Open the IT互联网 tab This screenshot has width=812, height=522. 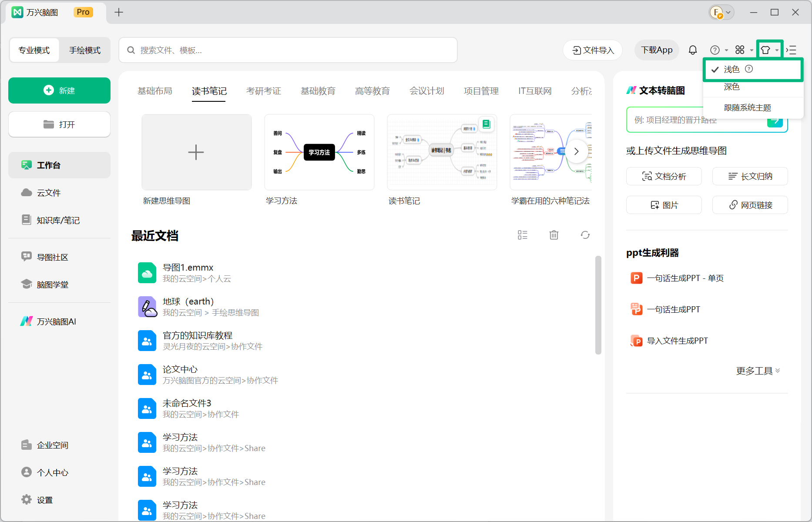535,91
